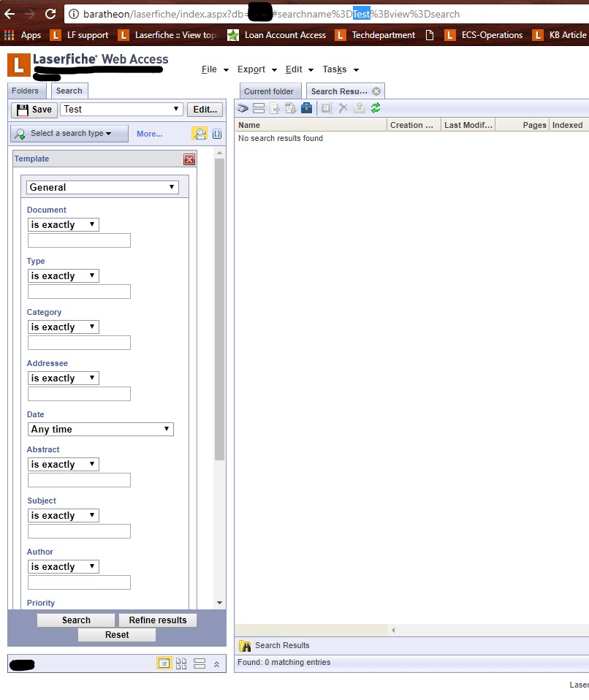589x700 pixels.
Task: Click the braces search syntax icon
Action: (x=217, y=134)
